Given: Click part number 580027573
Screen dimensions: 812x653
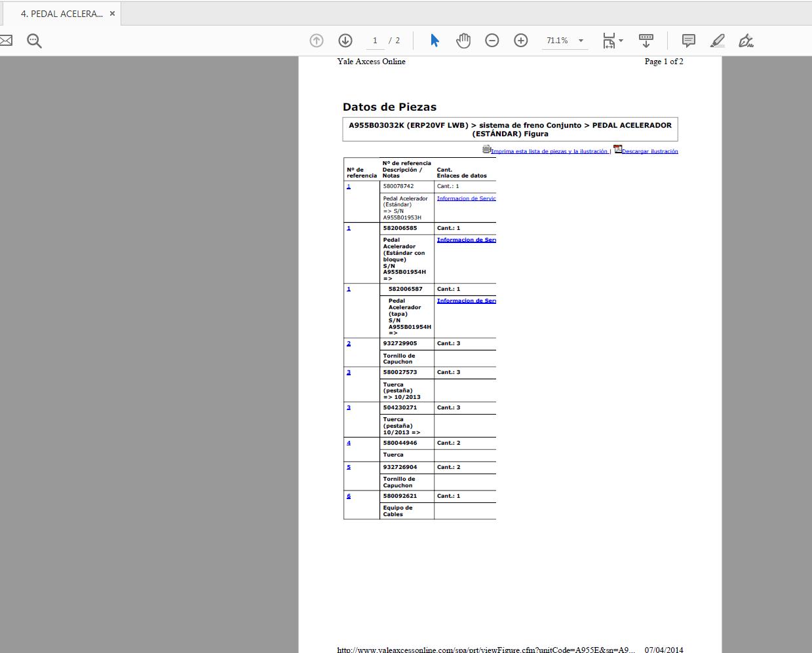Looking at the screenshot, I should pos(400,372).
